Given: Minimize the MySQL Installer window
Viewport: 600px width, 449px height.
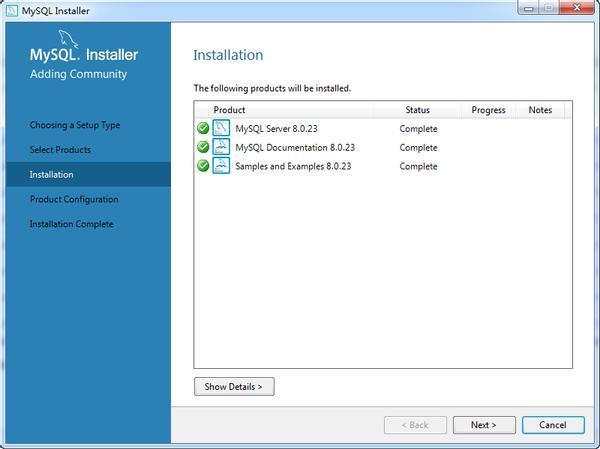Looking at the screenshot, I should point(529,8).
